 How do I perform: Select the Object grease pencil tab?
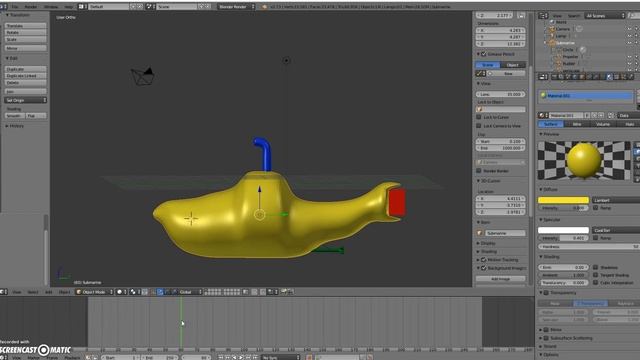[x=513, y=65]
